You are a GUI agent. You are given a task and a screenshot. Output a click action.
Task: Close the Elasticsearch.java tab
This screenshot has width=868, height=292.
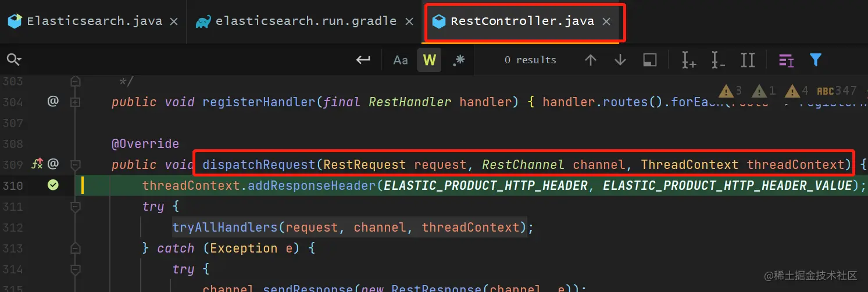[173, 21]
